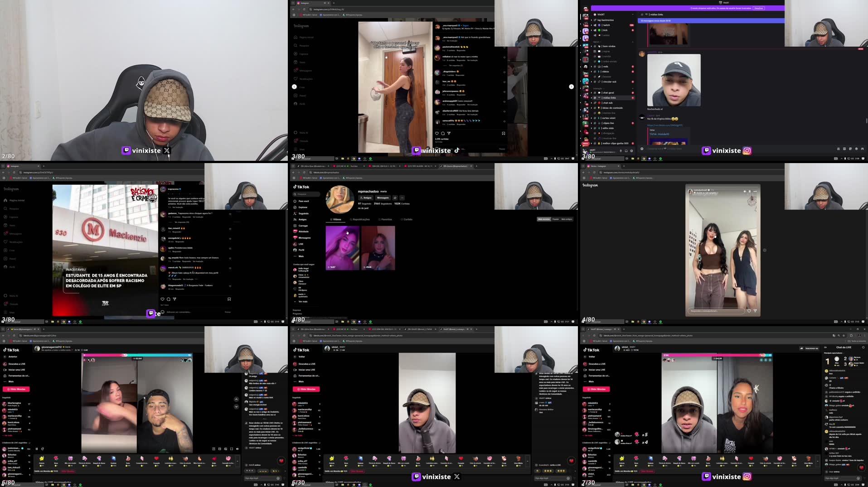Open second mpmachadoo video thumbnail
The height and width of the screenshot is (487, 868).
378,248
